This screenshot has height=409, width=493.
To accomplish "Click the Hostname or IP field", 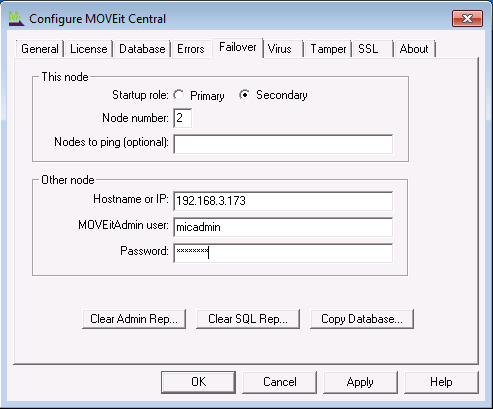I will coord(283,201).
